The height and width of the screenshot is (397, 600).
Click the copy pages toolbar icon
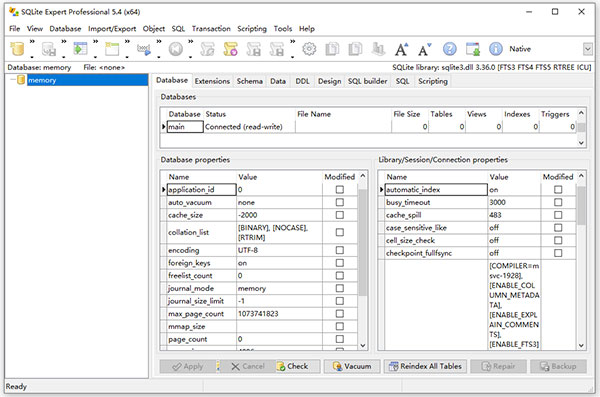click(x=332, y=49)
